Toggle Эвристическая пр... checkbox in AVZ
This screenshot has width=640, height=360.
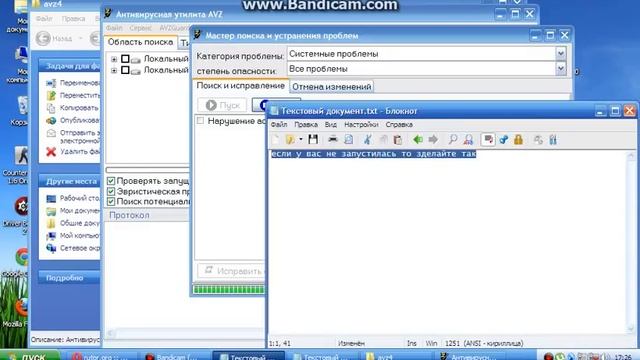click(x=111, y=191)
